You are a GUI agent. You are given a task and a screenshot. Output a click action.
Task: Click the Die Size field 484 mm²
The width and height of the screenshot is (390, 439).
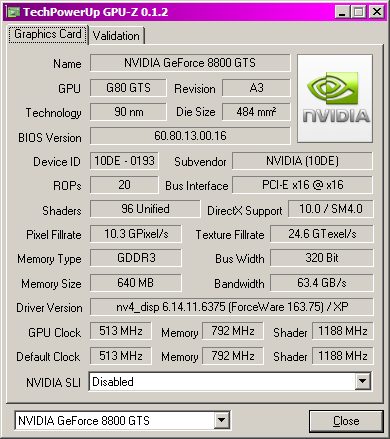(x=256, y=112)
